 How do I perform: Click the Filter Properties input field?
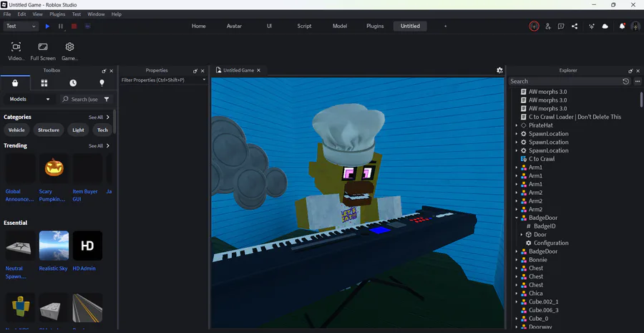pos(162,79)
